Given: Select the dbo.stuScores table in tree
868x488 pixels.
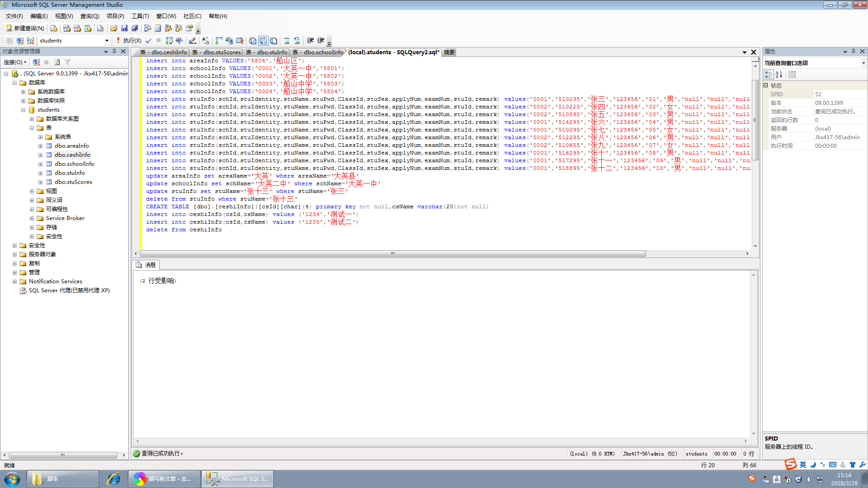Looking at the screenshot, I should pos(73,182).
